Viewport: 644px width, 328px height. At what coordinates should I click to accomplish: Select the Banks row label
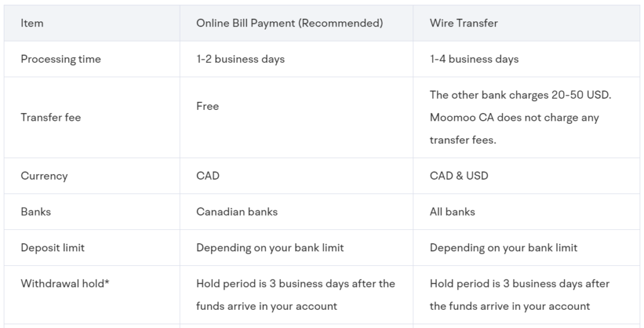click(36, 212)
